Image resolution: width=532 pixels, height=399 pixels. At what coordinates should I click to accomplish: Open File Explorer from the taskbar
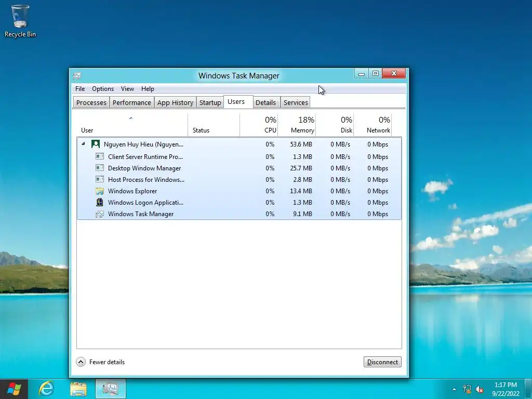(x=78, y=389)
